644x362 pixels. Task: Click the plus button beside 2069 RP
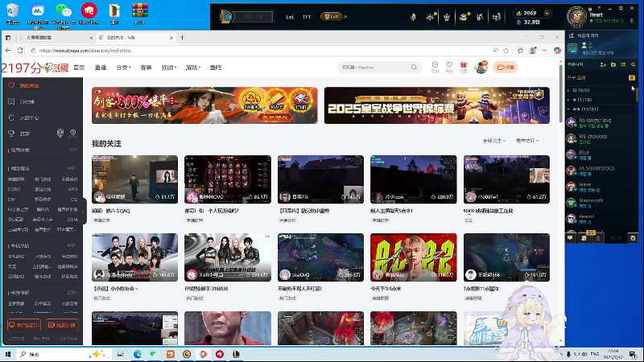547,13
